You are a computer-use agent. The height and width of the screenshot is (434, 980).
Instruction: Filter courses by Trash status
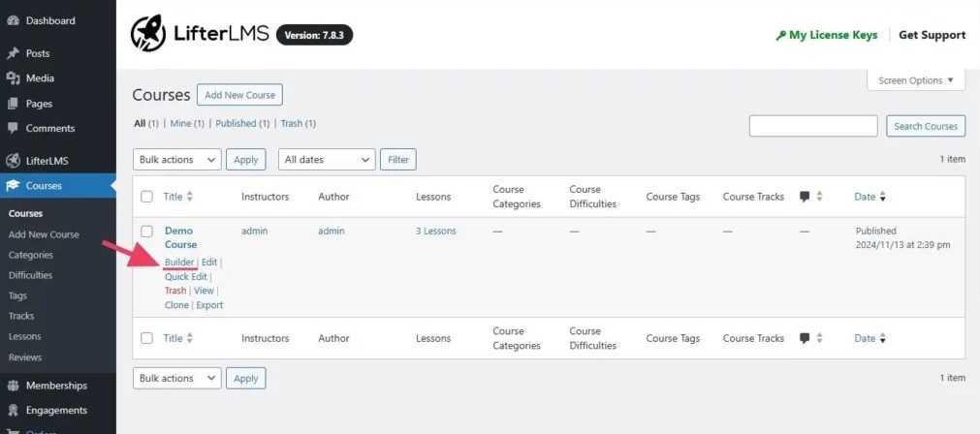coord(291,124)
